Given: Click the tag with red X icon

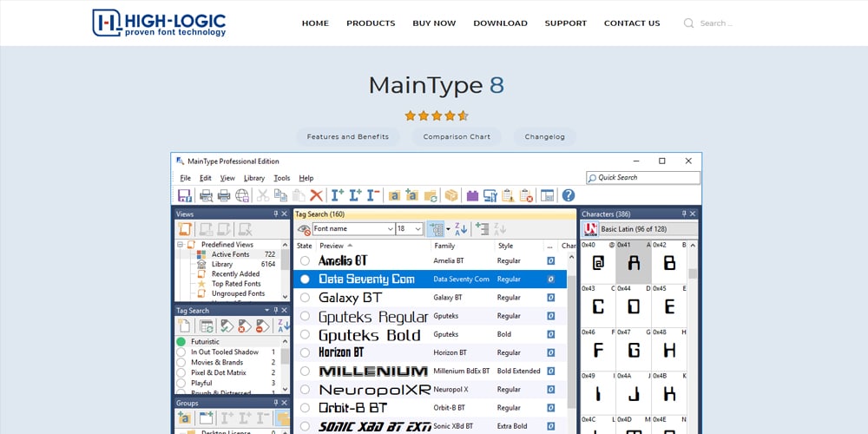Looking at the screenshot, I should 244,326.
